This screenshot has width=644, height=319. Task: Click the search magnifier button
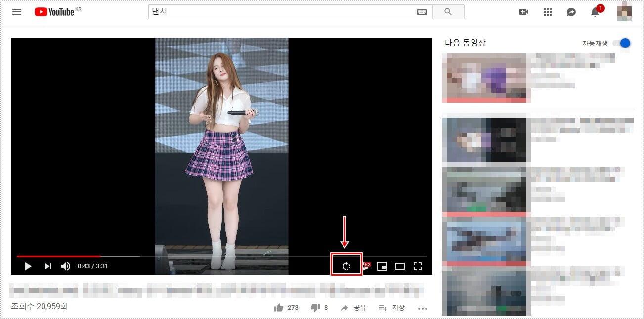(448, 12)
